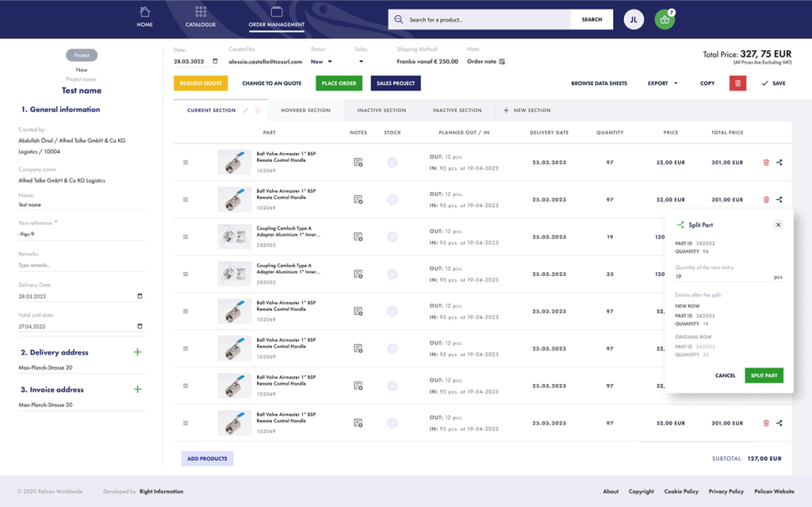
Task: Rename current section with pencil icon
Action: click(246, 110)
